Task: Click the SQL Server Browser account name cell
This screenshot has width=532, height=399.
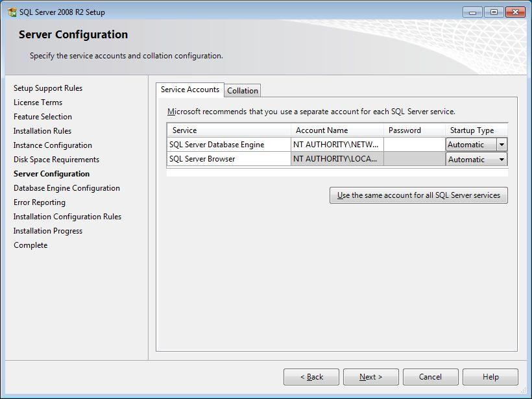Action: click(x=337, y=159)
